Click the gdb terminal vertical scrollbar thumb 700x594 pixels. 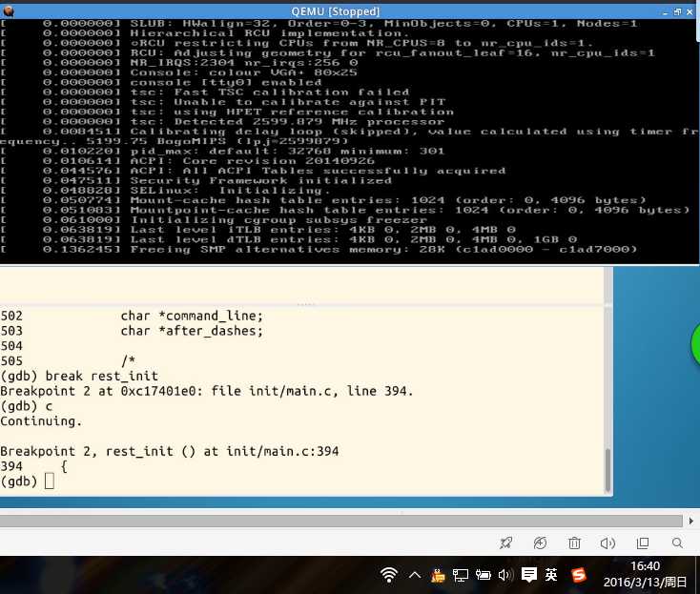pos(607,470)
